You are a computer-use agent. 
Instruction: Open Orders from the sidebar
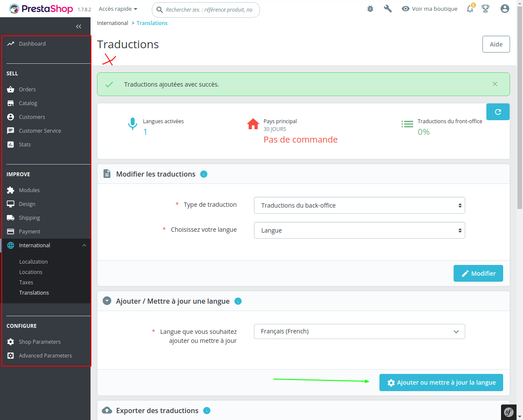[x=27, y=89]
